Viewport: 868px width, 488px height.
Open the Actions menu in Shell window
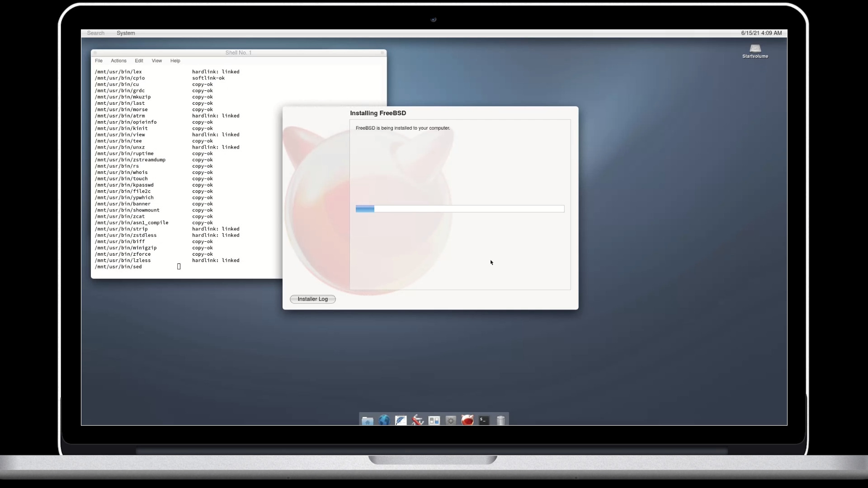(x=118, y=61)
